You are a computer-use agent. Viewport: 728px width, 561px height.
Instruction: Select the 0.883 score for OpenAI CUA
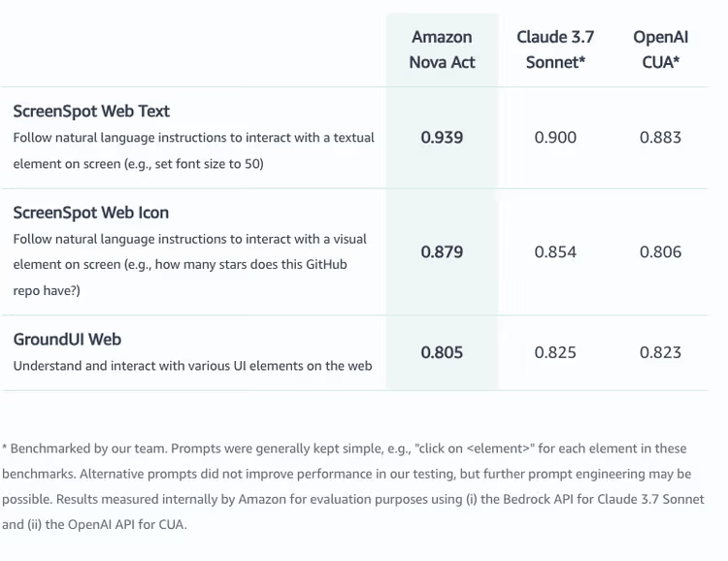pos(661,138)
